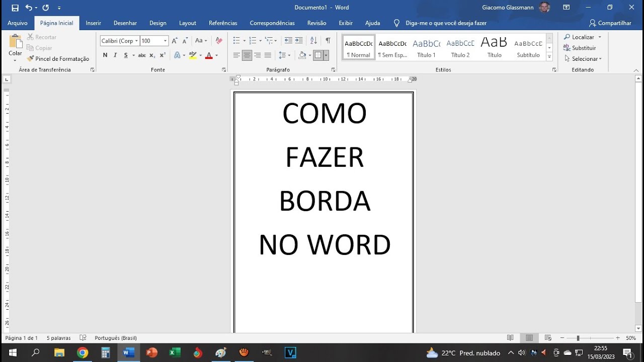
Task: Switch to the Design tab
Action: (x=158, y=23)
